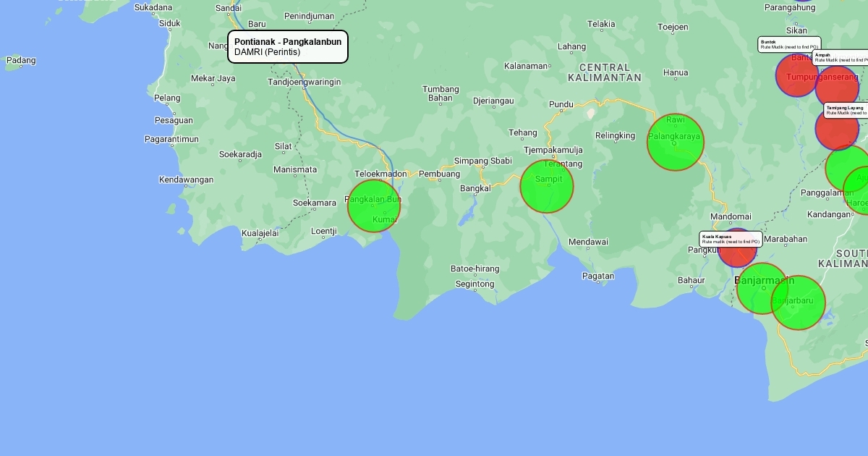Select the Marabahan town label
The height and width of the screenshot is (456, 868).
pos(786,239)
